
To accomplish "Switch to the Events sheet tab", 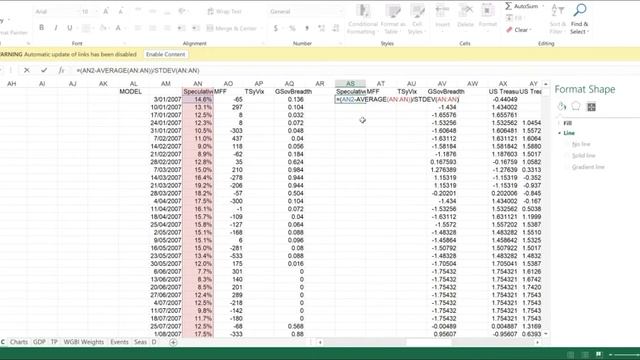I will 119,342.
